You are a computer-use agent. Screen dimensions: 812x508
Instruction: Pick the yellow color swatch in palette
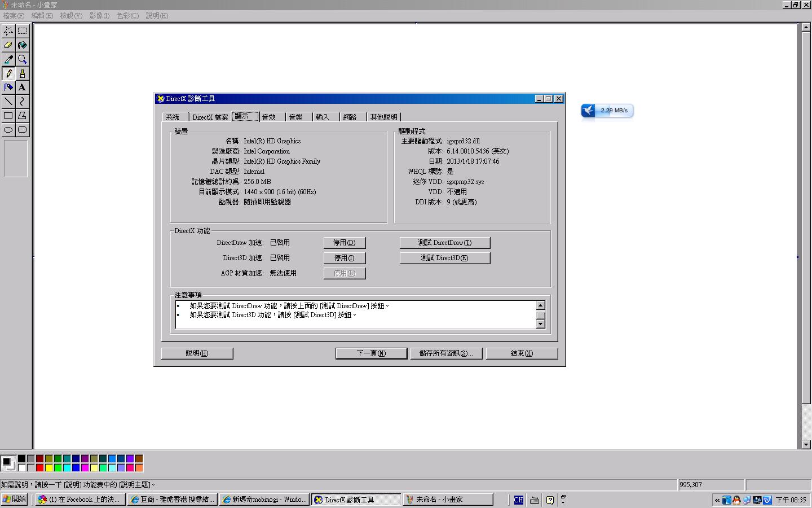[48, 467]
